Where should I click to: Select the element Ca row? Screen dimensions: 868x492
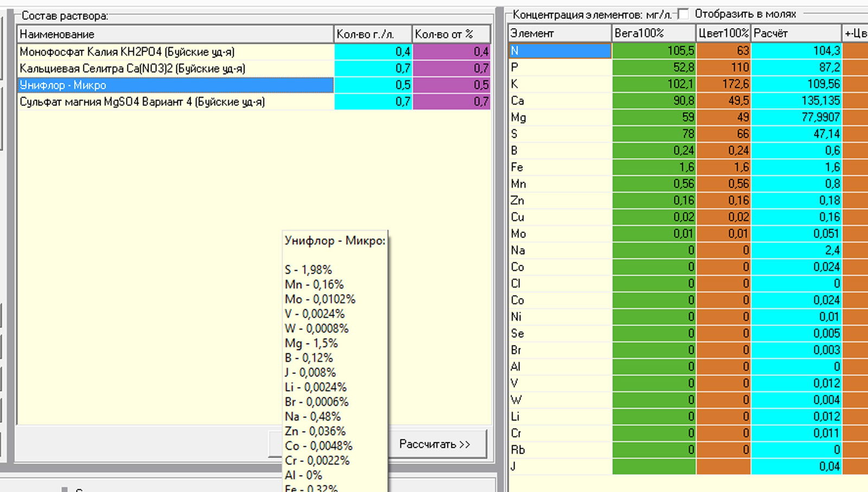pos(560,100)
